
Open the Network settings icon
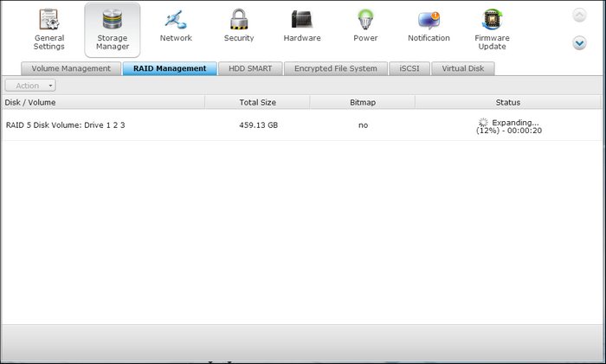pyautogui.click(x=176, y=22)
